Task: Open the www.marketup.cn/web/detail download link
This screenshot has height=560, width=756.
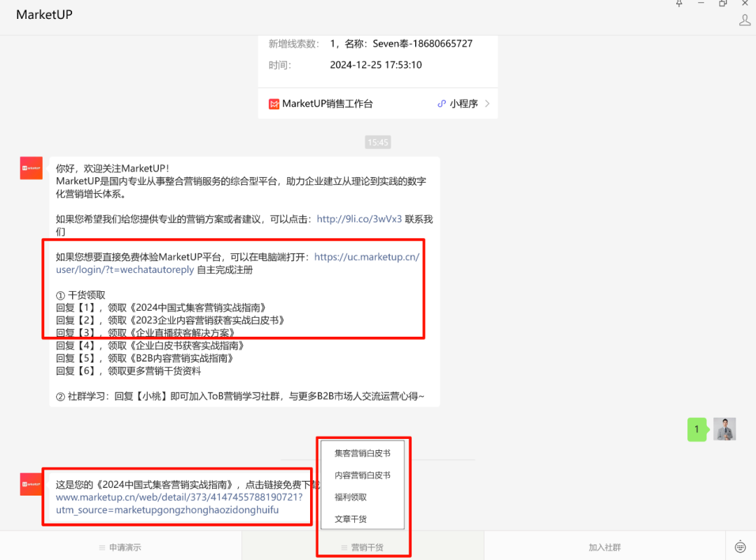Action: click(179, 503)
